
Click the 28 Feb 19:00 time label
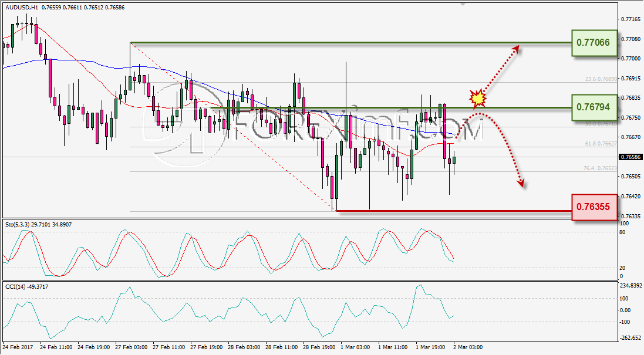(319, 347)
